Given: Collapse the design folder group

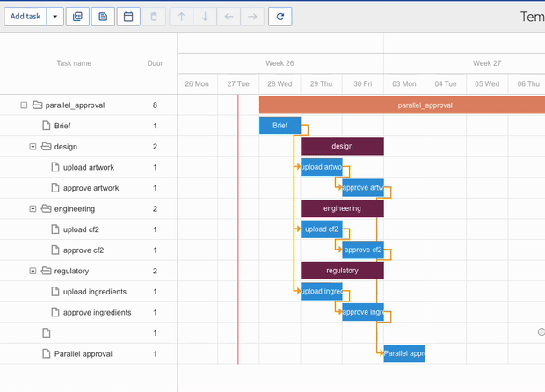Looking at the screenshot, I should click(33, 147).
